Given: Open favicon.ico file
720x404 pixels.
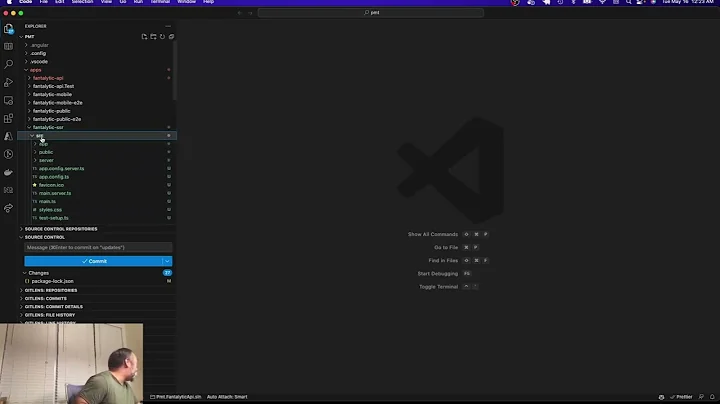Looking at the screenshot, I should coord(51,185).
